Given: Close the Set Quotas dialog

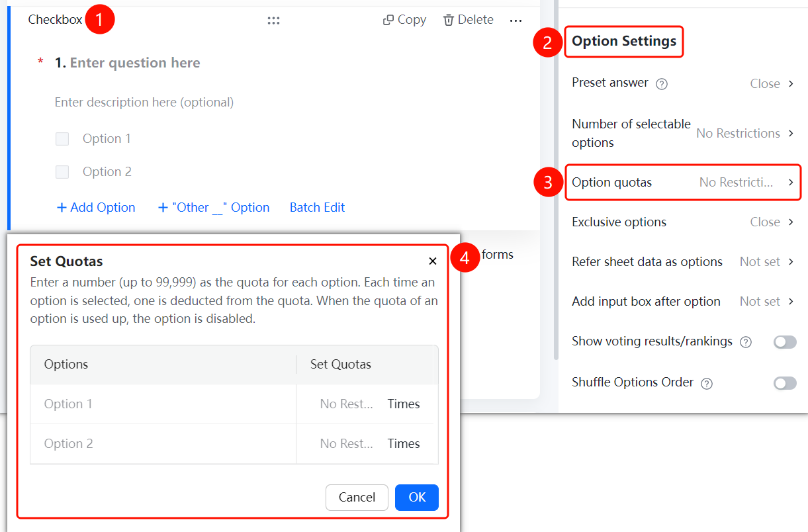Looking at the screenshot, I should [x=433, y=261].
